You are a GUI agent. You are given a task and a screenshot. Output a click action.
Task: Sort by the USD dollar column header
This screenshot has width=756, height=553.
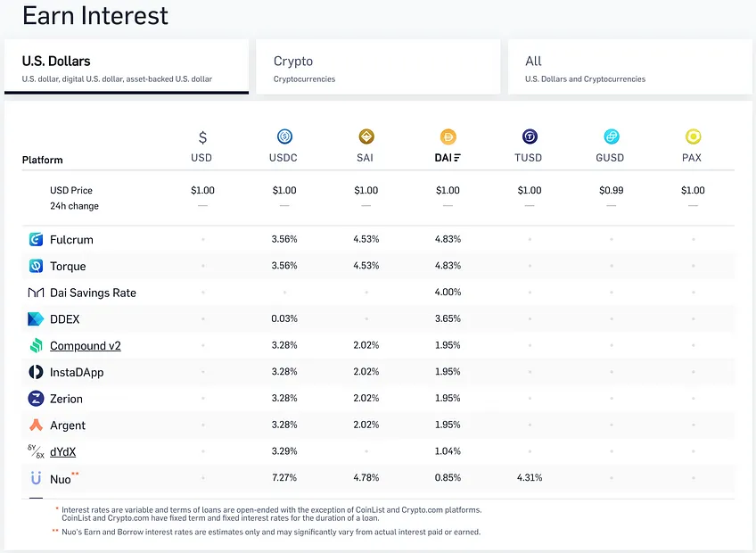coord(201,158)
